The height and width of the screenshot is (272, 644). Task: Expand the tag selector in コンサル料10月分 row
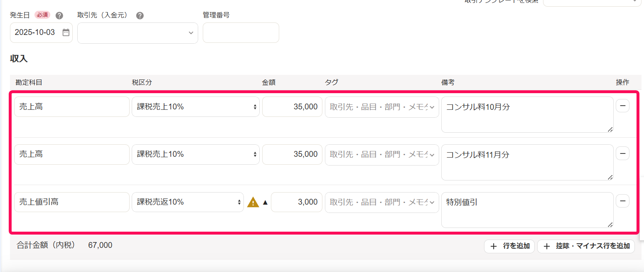tap(382, 107)
